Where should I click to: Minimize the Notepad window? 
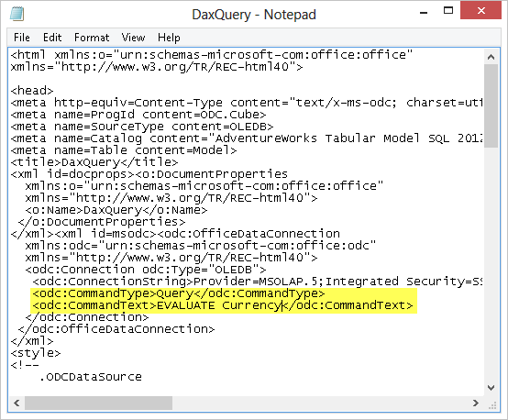[x=424, y=12]
